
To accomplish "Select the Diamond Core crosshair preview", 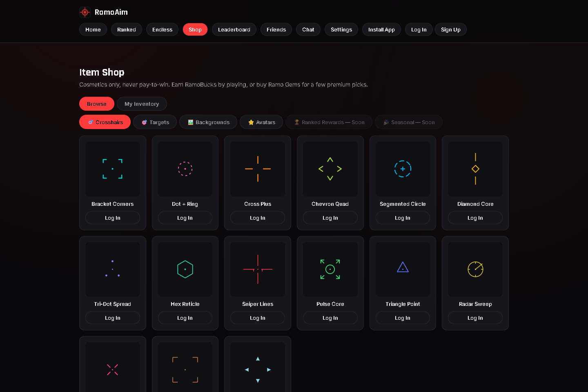I will pyautogui.click(x=475, y=169).
